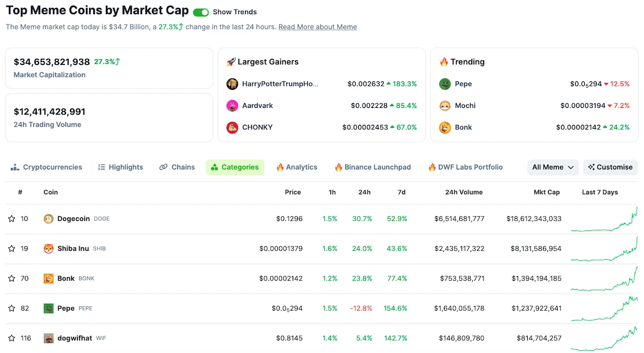The width and height of the screenshot is (644, 353).
Task: Click the Pepe logo in table row
Action: pos(49,308)
